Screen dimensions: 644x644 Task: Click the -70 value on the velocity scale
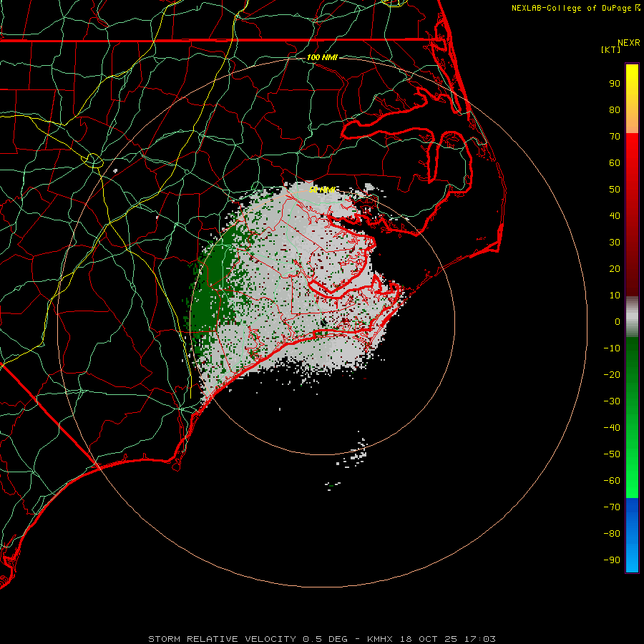[612, 507]
